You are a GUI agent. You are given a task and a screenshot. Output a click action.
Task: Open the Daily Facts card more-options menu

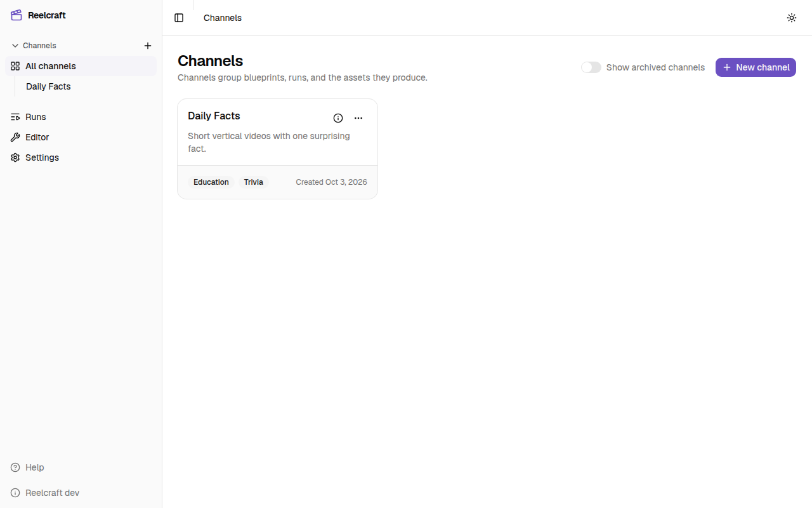tap(358, 118)
